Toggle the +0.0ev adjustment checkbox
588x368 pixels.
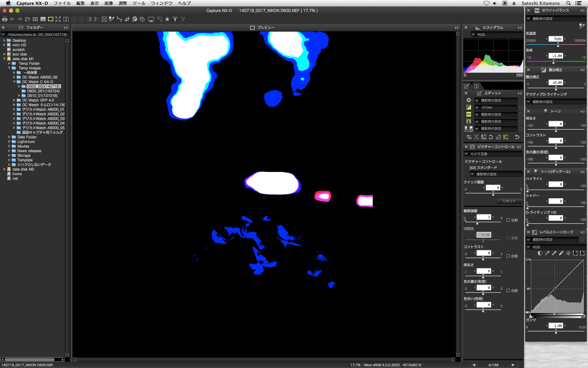coord(520,107)
